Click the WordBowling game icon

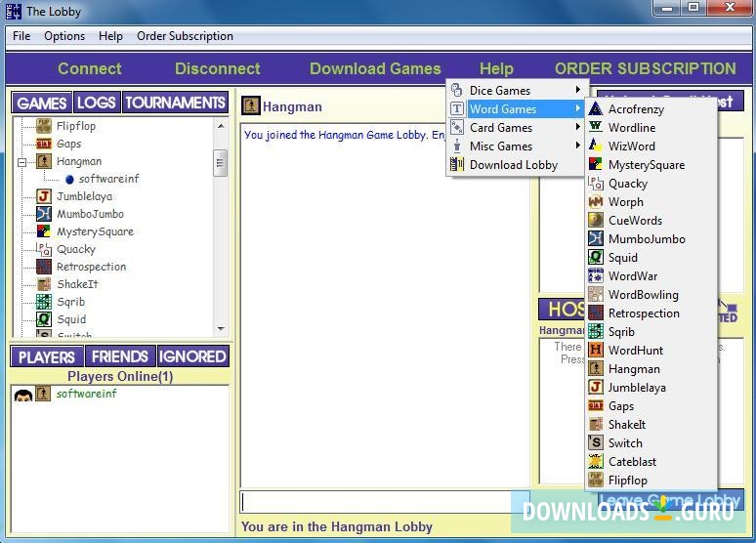(596, 294)
